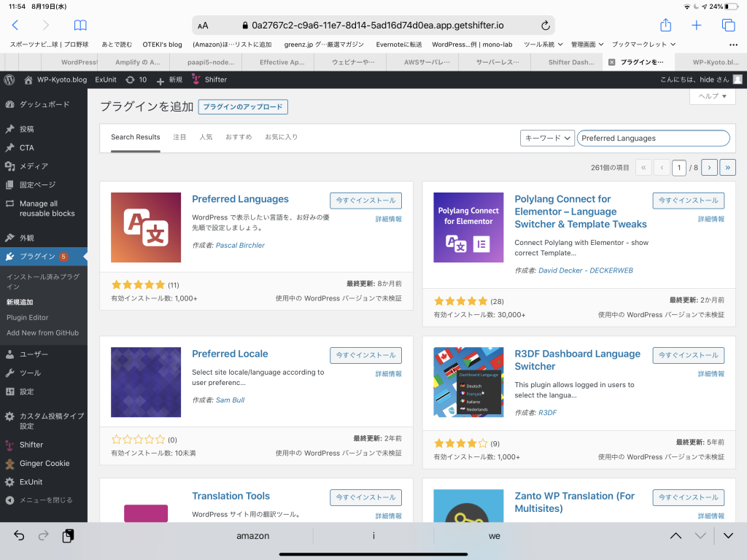Open Shifter in the admin bar
This screenshot has width=747, height=560.
point(209,79)
